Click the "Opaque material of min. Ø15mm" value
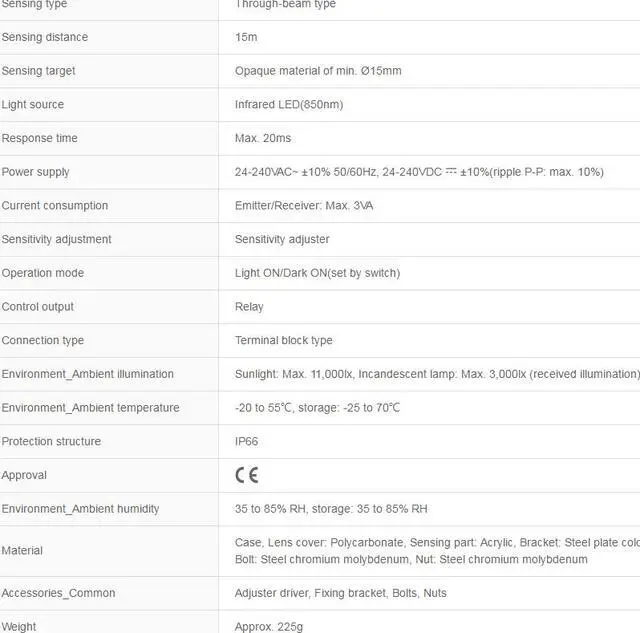The image size is (640, 633). tap(318, 71)
